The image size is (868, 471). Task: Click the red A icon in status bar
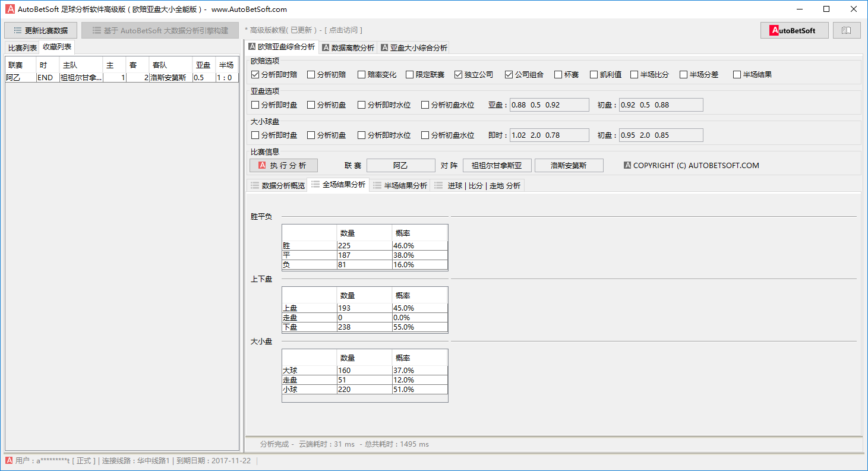pyautogui.click(x=9, y=460)
